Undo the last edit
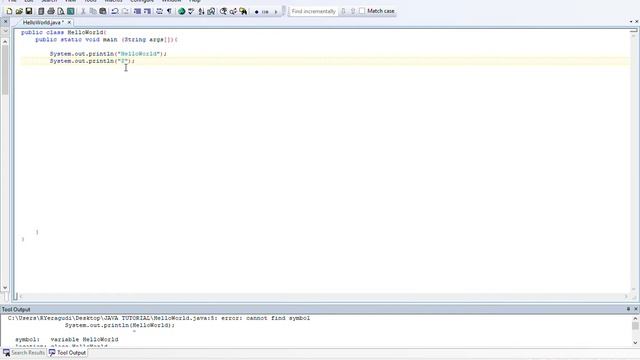Image resolution: width=640 pixels, height=360 pixels. click(x=115, y=11)
